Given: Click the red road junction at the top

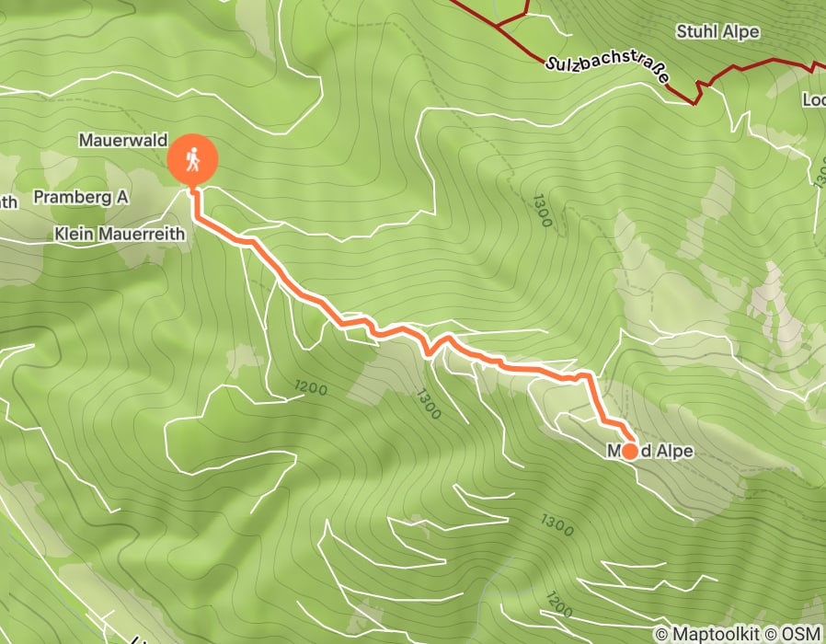Looking at the screenshot, I should (497, 25).
